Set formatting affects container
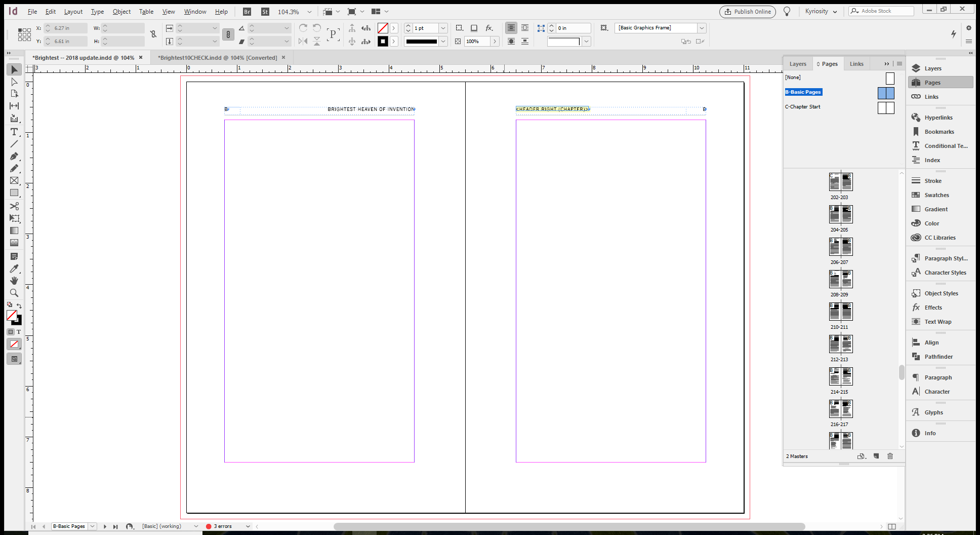 point(11,332)
